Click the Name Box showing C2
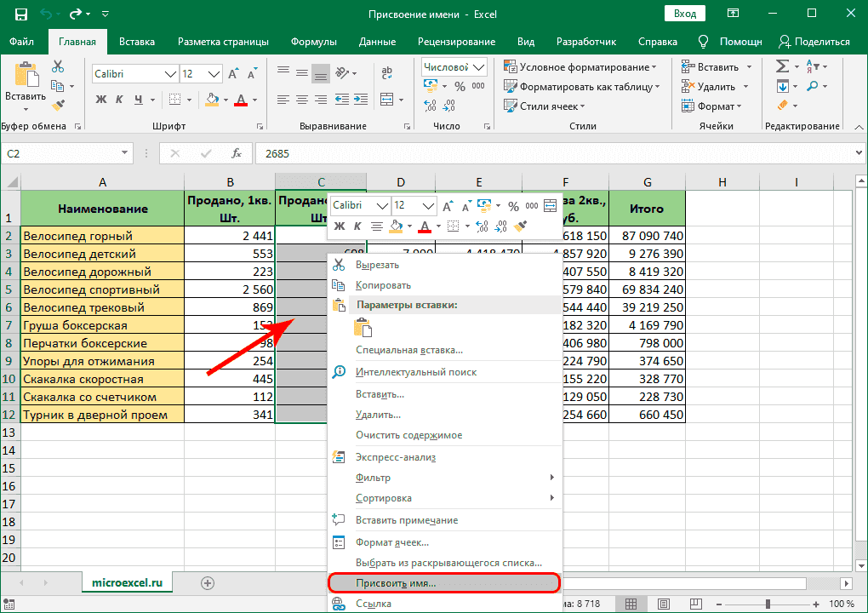This screenshot has height=613, width=868. (58, 154)
